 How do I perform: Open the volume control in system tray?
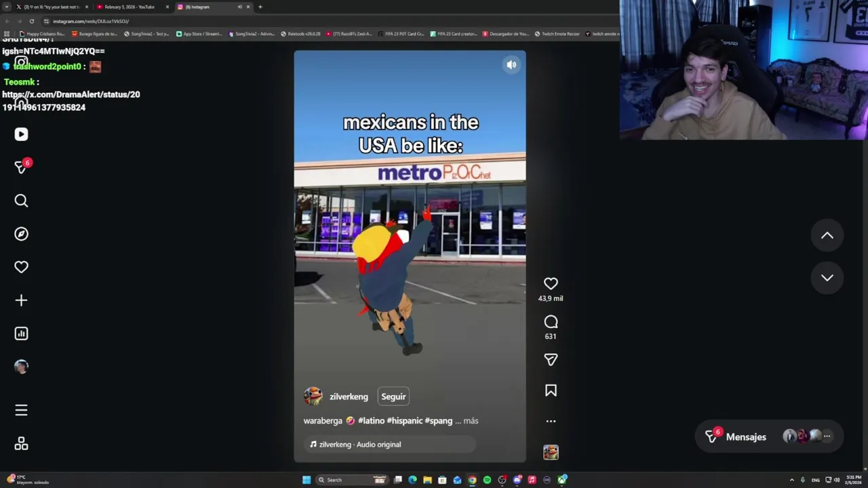837,480
